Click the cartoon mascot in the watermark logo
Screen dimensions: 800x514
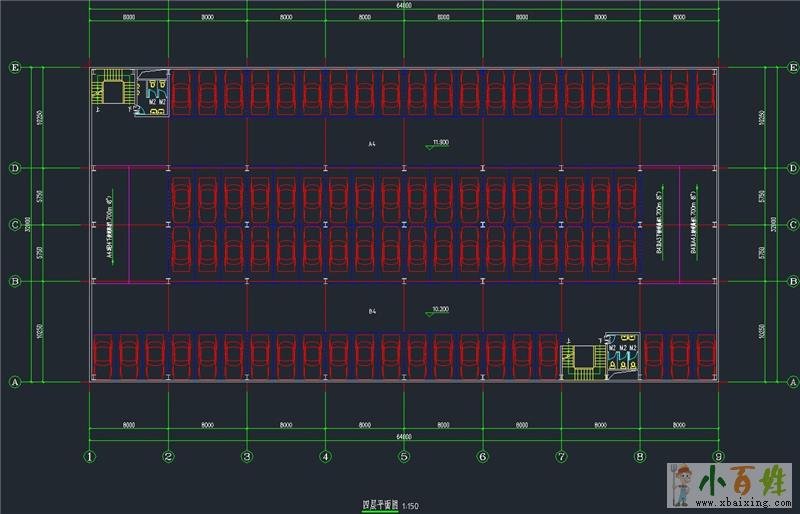tap(682, 484)
